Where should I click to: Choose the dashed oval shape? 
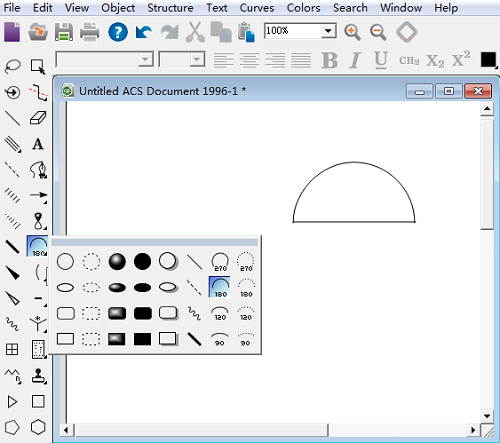coord(91,287)
